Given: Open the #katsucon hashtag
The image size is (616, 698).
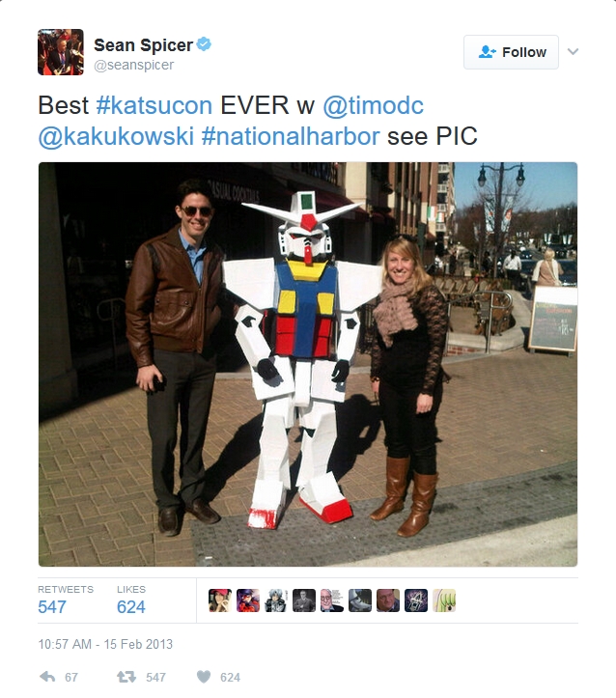Looking at the screenshot, I should 154,105.
